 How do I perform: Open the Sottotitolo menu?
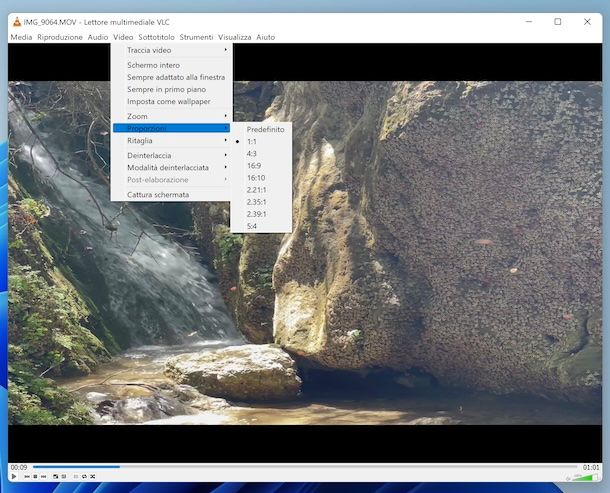point(156,37)
